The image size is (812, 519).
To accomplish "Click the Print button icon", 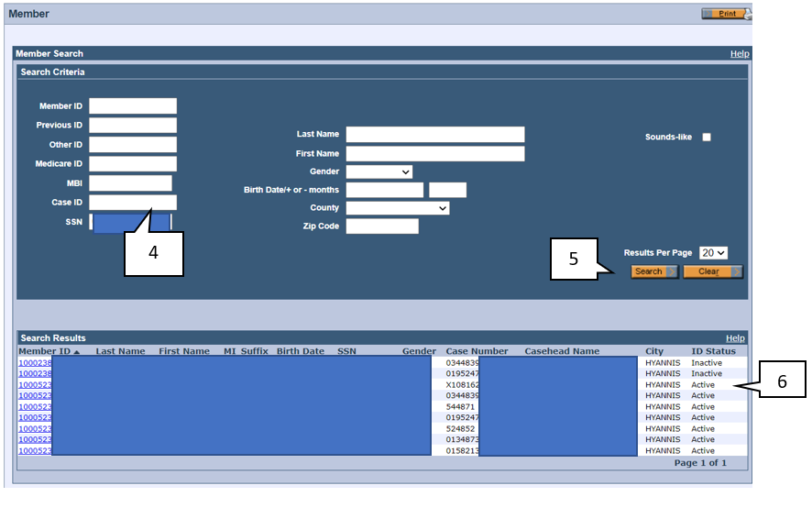I will (x=727, y=14).
